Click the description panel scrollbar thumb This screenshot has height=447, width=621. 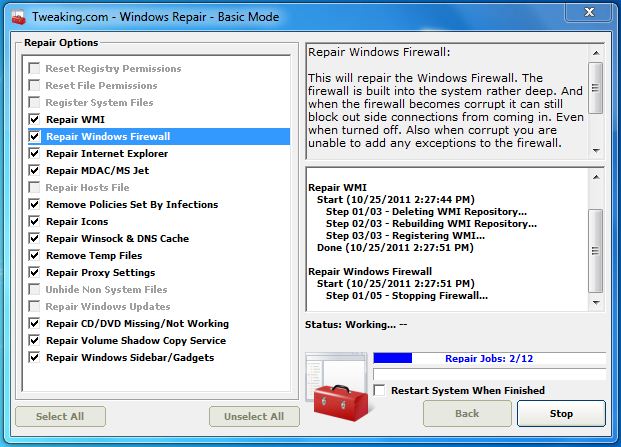click(x=596, y=88)
